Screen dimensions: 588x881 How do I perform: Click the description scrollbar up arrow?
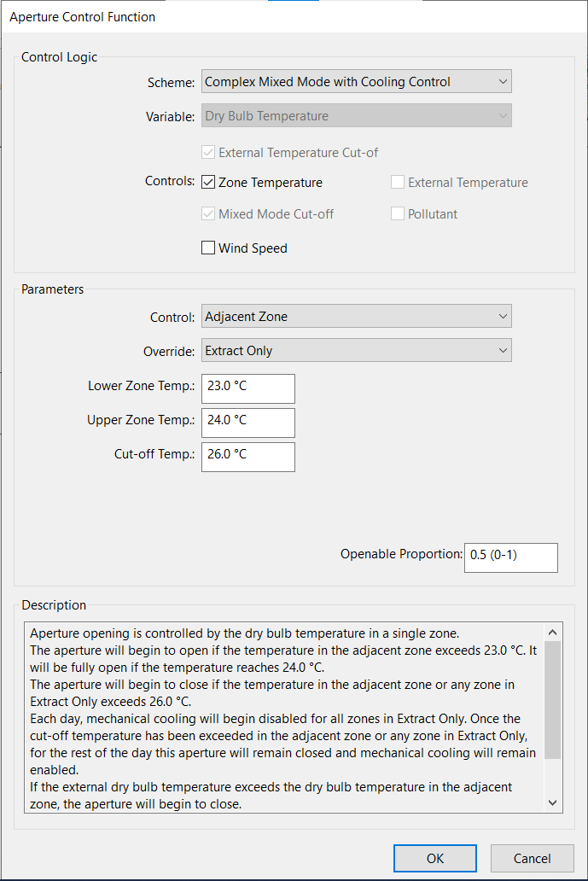(553, 633)
